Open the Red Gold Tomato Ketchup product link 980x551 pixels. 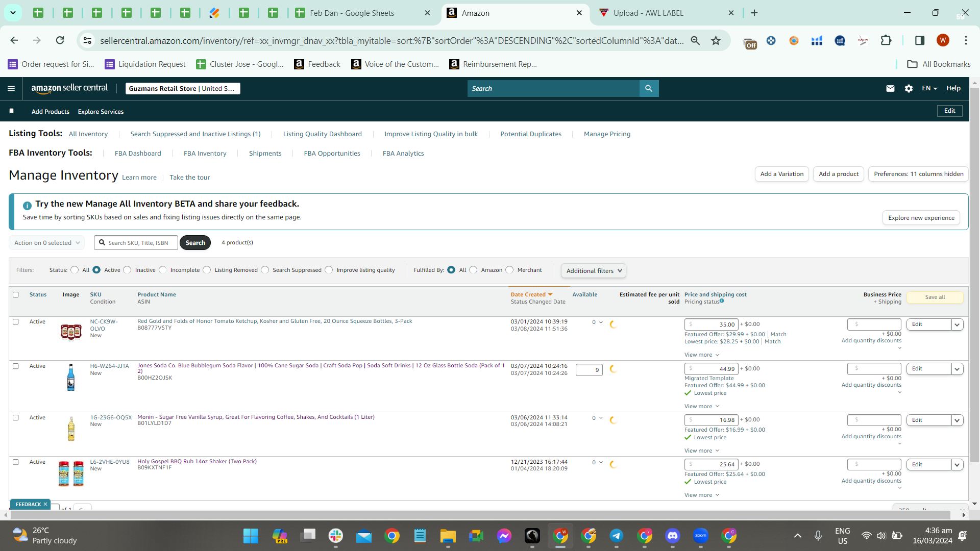(275, 321)
